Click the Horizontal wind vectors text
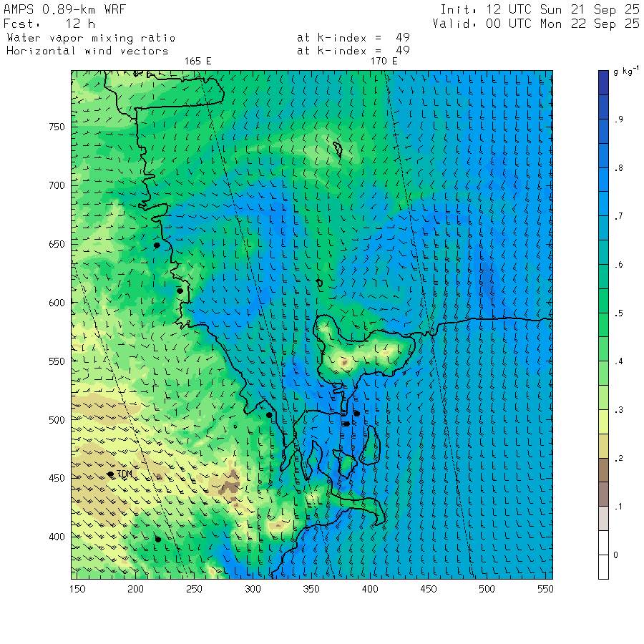Viewport: 644px width, 644px height. (87, 51)
